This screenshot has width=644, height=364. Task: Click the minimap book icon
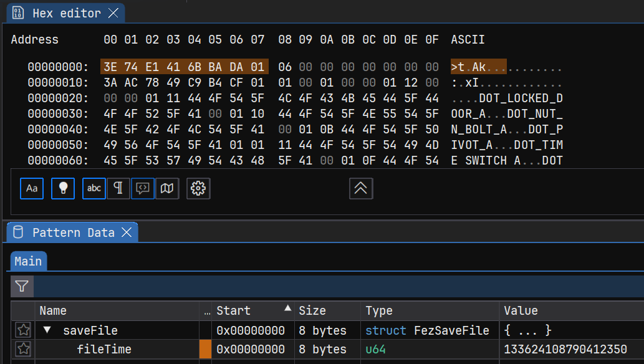166,189
